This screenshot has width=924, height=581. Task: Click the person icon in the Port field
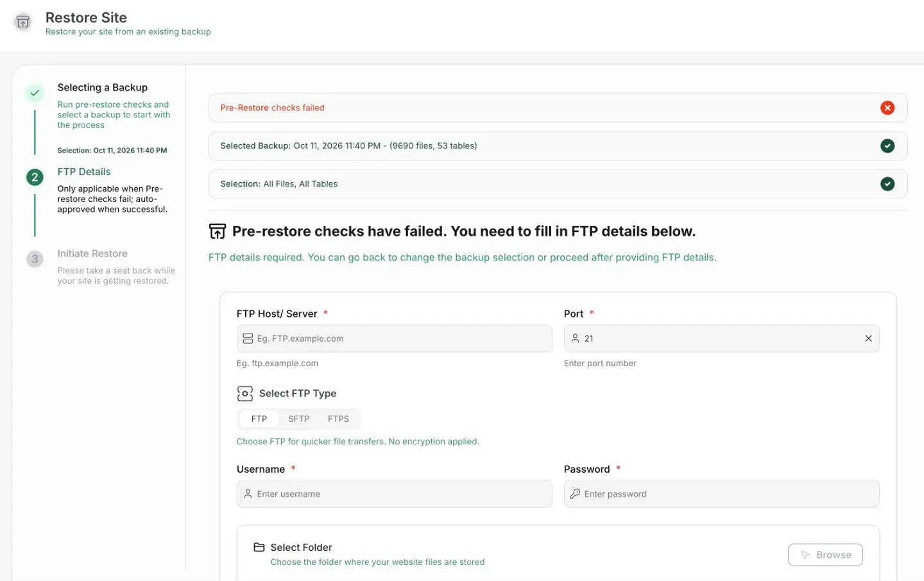pyautogui.click(x=575, y=339)
